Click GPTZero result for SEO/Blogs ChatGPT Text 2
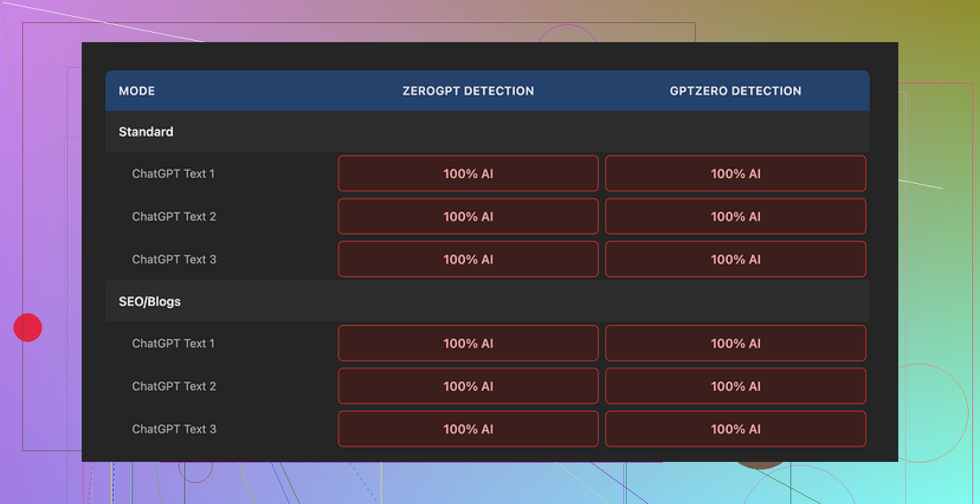 [x=735, y=386]
